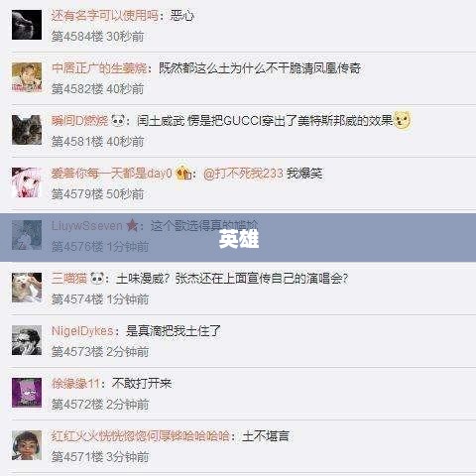This screenshot has height=476, width=476.
Task: Open black-and-white avatar of NigelDykes
Action: coord(27,340)
